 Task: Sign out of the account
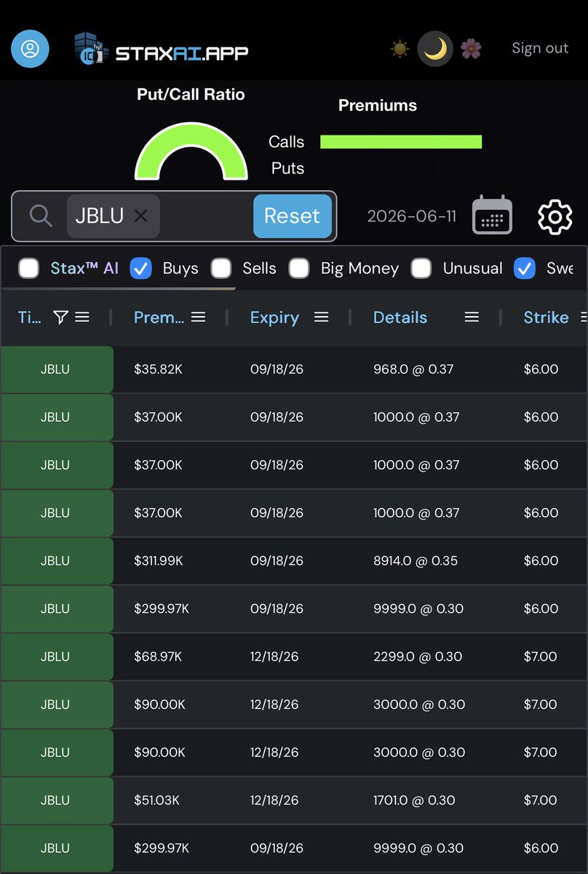tap(540, 48)
